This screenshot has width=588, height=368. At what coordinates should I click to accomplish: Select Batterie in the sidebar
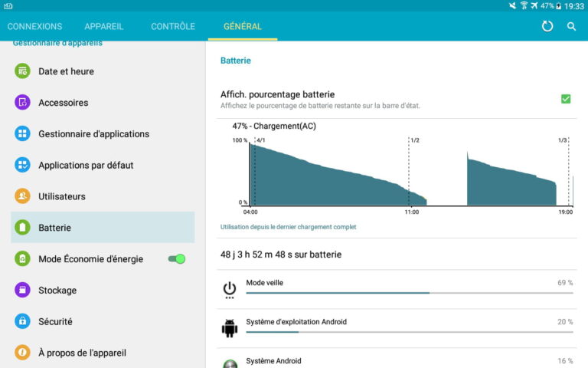(x=103, y=227)
